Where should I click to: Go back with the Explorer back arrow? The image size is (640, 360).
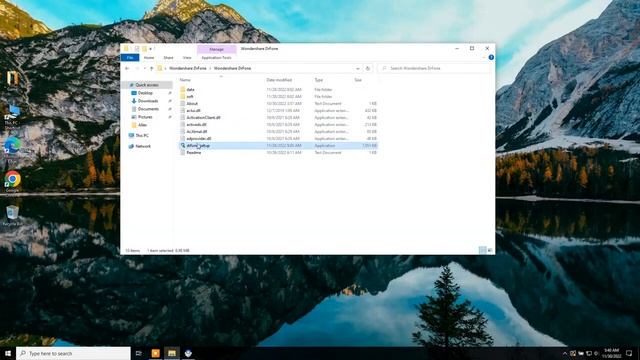tap(127, 68)
